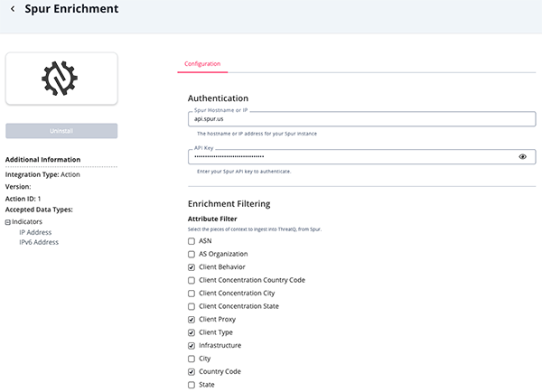The width and height of the screenshot is (542, 392).
Task: Click the 'Enter your Spur API key' hint
Action: pos(244,172)
